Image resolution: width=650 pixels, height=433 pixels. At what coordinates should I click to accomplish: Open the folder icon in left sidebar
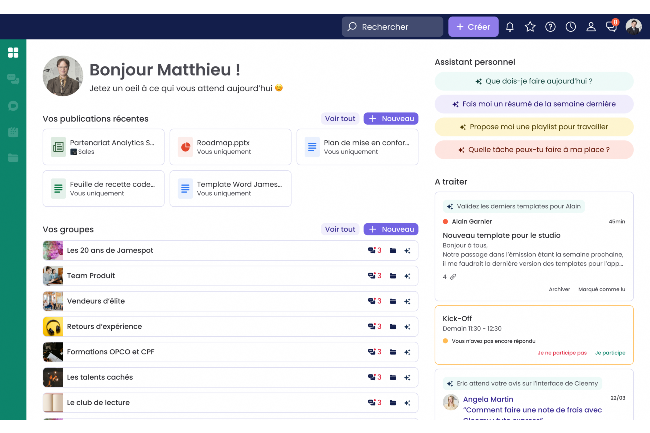coord(13,158)
